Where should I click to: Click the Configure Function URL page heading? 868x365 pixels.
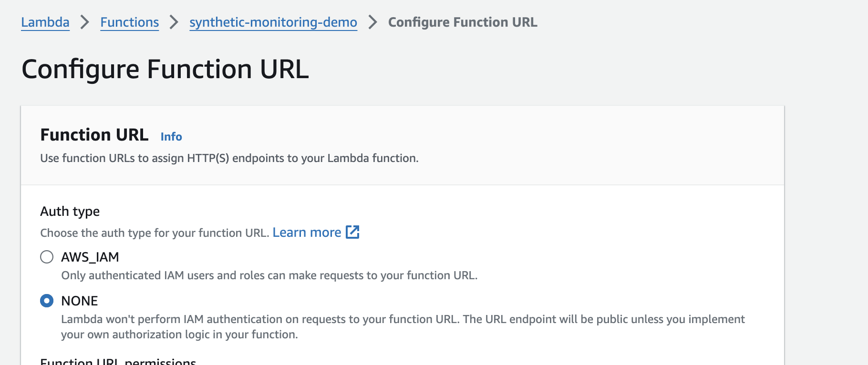click(x=165, y=70)
